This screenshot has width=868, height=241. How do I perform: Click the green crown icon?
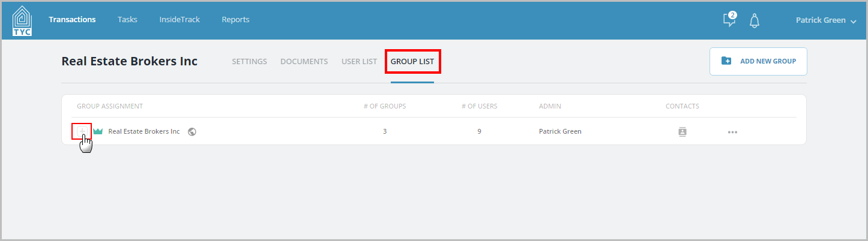point(98,131)
